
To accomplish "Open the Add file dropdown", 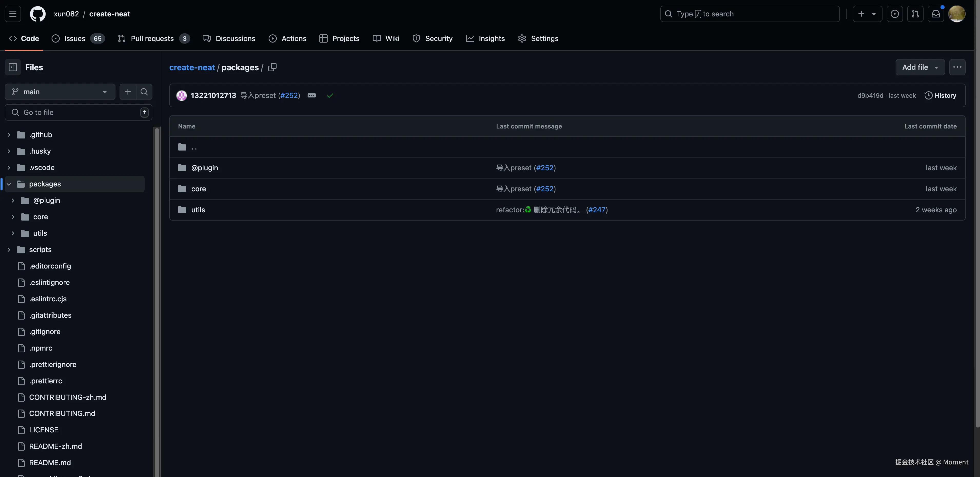I will (919, 67).
